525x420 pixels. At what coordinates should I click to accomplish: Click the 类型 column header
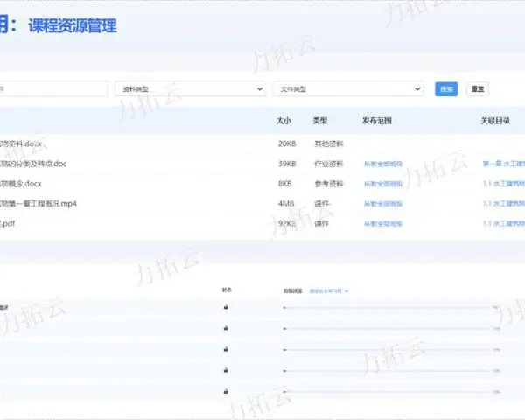click(x=319, y=121)
